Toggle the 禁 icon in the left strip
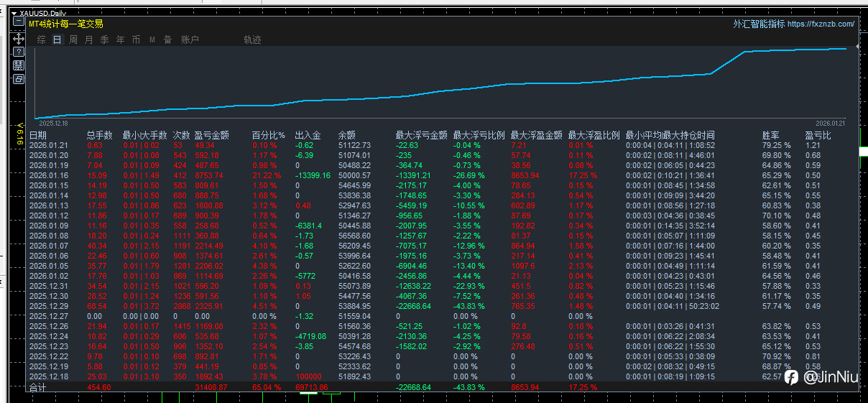 point(19,65)
